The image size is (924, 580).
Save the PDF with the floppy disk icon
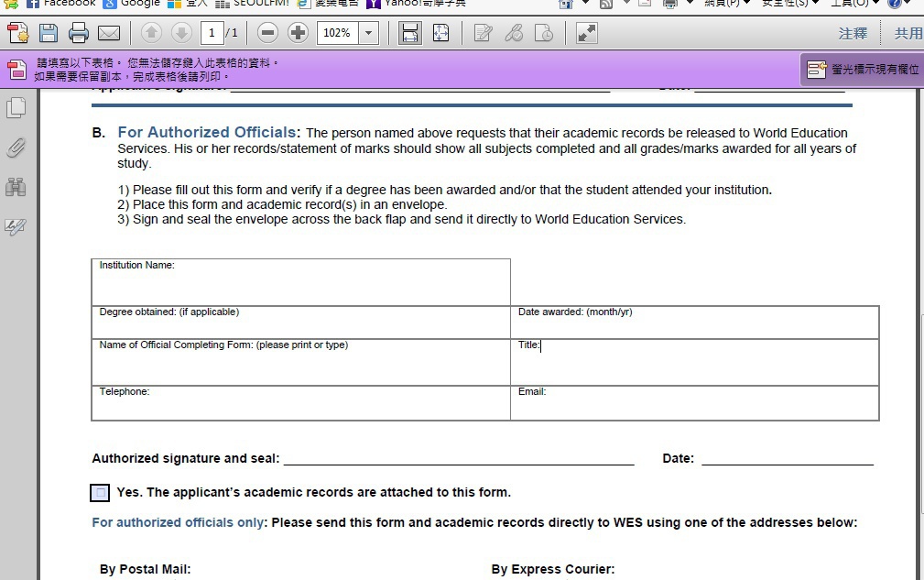(48, 34)
